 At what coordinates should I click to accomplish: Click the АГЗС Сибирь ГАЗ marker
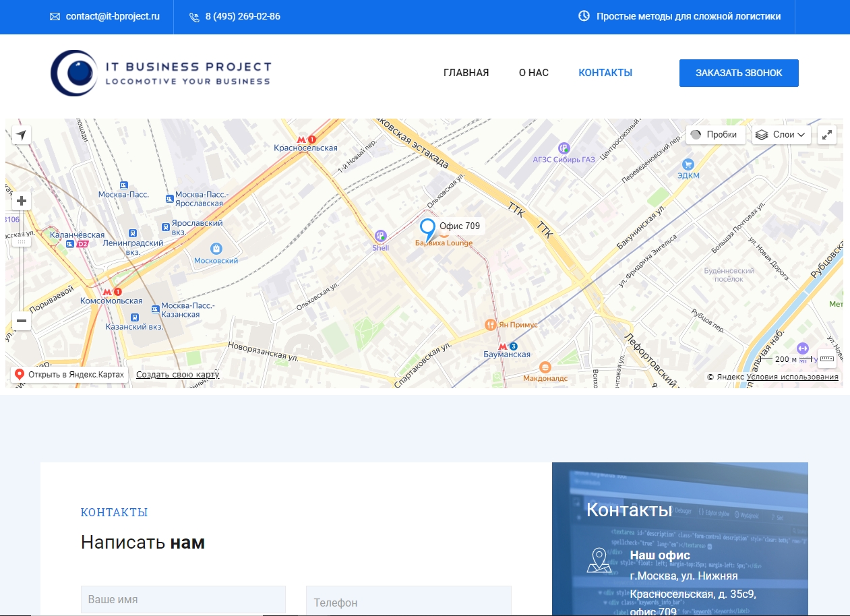564,148
